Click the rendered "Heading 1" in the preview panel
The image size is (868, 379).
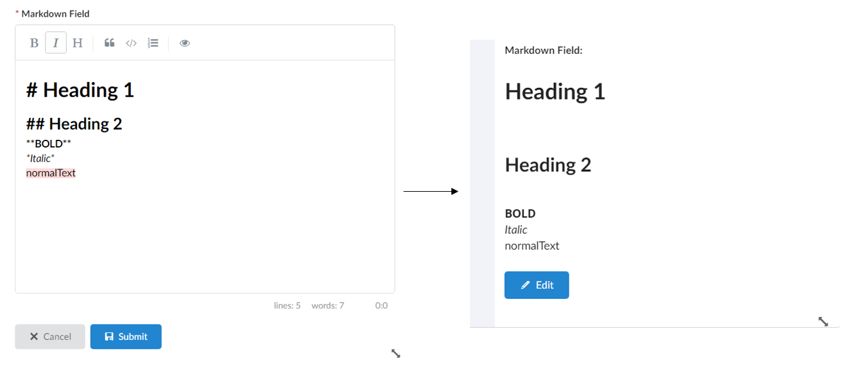(x=555, y=92)
